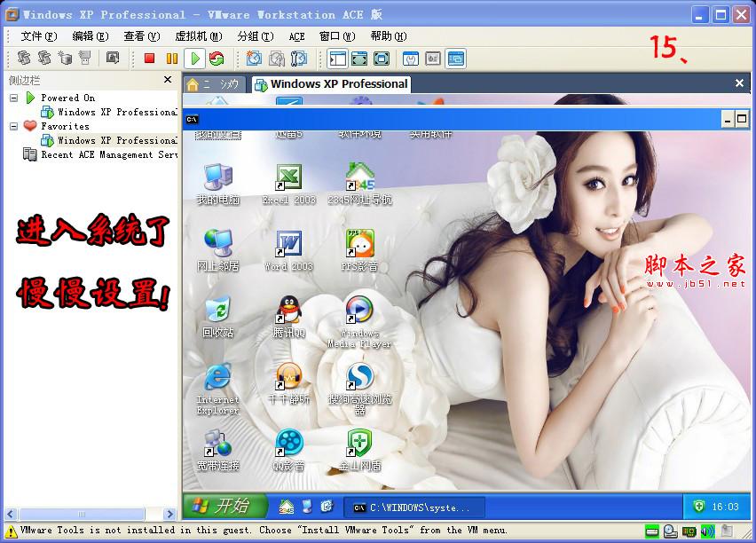
Task: Open the Snapshot Manager toolbar icon
Action: point(299,59)
